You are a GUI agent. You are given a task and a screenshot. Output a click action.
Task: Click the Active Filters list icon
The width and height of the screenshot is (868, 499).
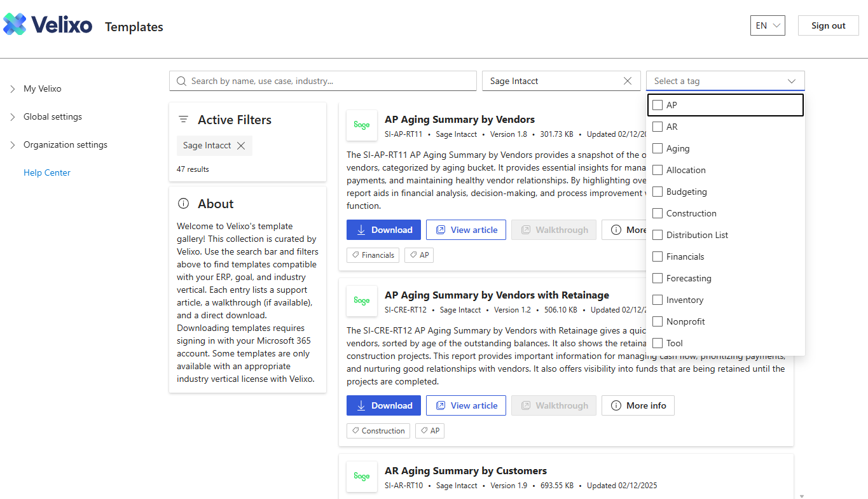[x=184, y=120]
